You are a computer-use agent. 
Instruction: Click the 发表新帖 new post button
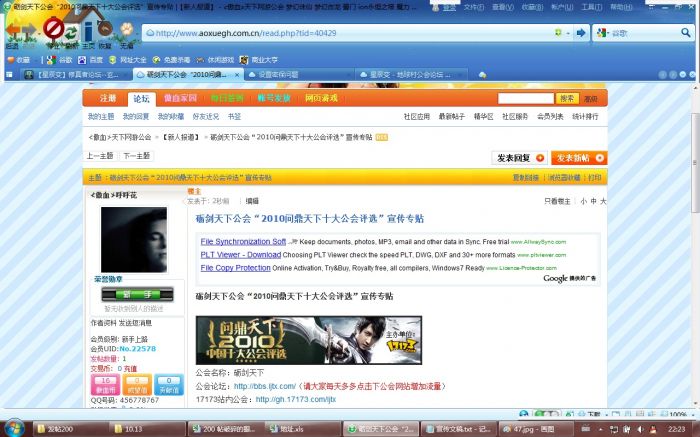(x=579, y=158)
